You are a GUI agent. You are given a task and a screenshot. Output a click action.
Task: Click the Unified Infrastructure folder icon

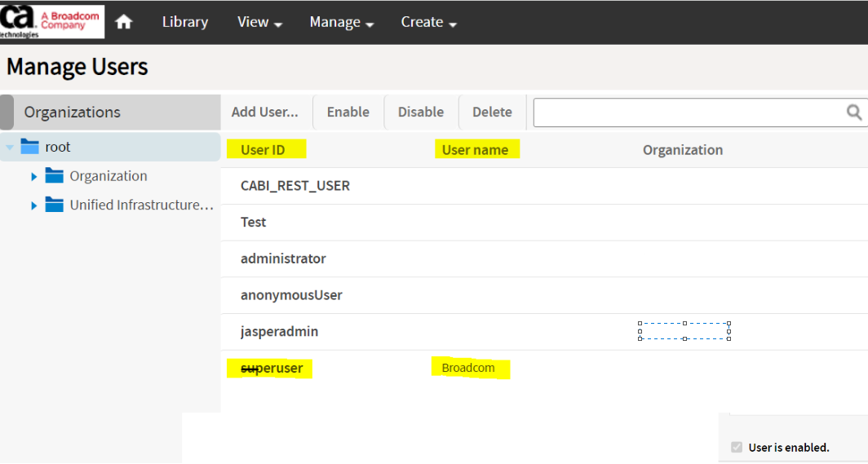55,205
